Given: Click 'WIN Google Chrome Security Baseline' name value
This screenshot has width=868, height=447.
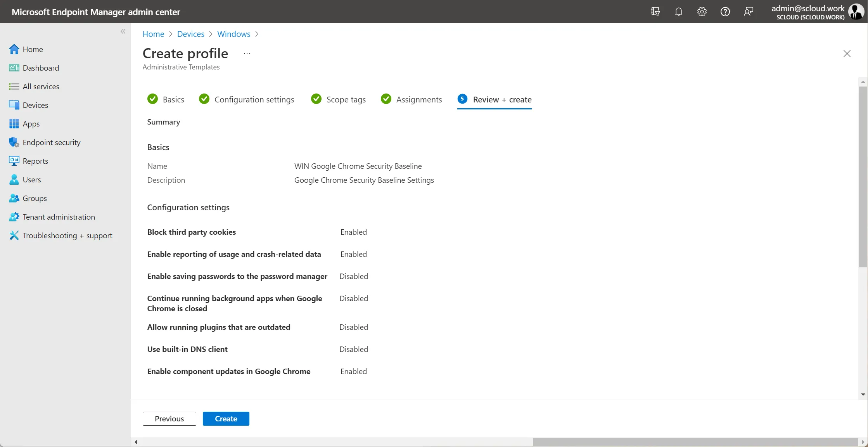Looking at the screenshot, I should (358, 166).
